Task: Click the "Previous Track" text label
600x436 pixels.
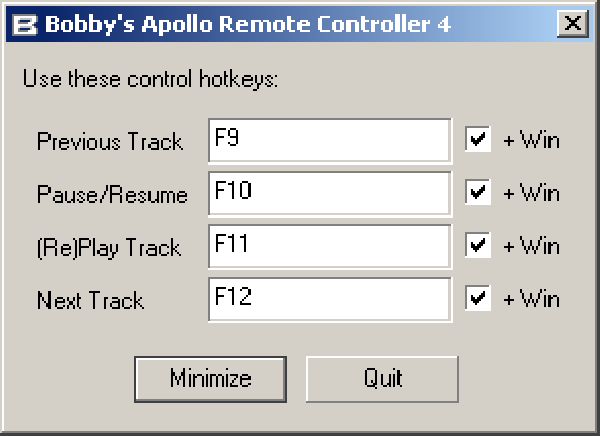Action: tap(110, 142)
